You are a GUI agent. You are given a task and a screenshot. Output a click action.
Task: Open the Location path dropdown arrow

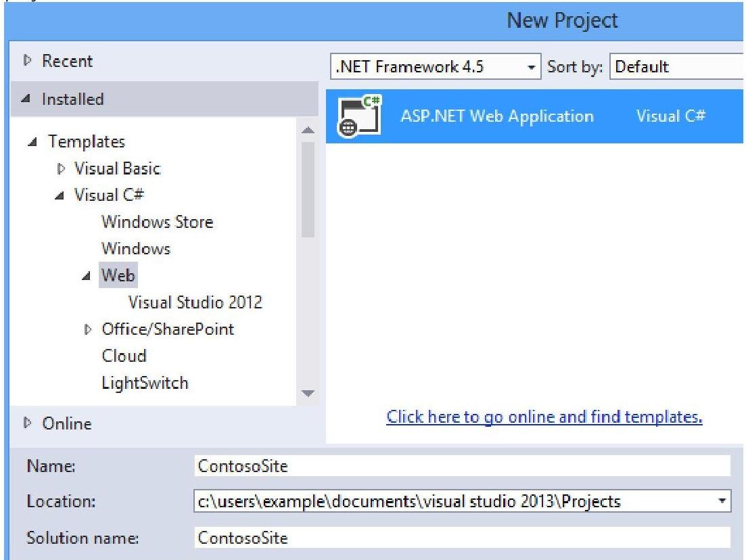point(722,502)
